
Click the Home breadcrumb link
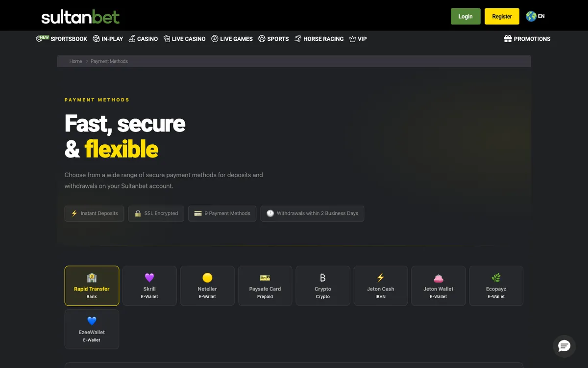tap(75, 61)
